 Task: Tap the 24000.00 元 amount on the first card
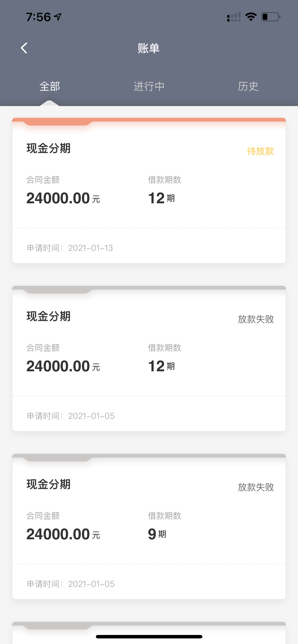63,198
